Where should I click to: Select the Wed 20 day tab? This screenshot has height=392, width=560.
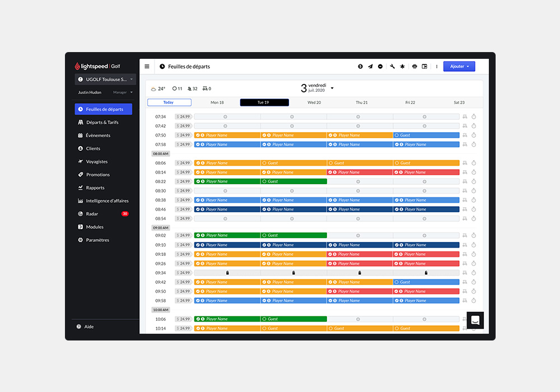pos(314,102)
